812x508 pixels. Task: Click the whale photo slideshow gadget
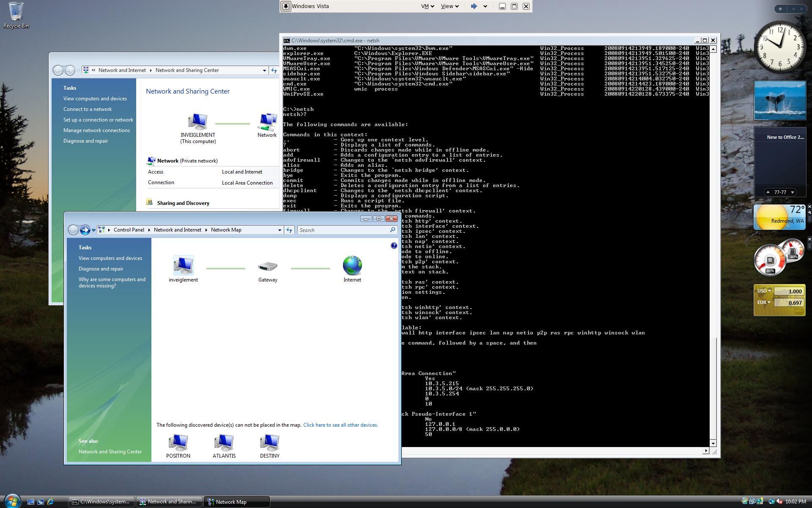(780, 101)
